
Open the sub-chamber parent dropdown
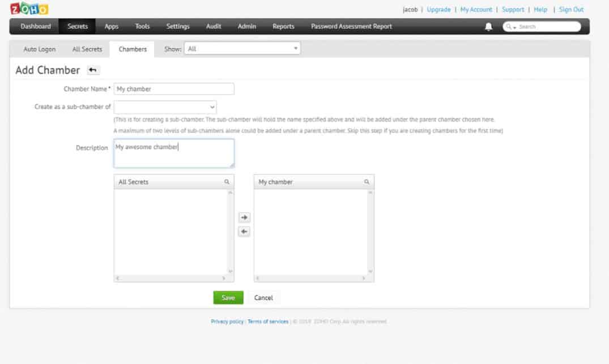click(x=165, y=106)
